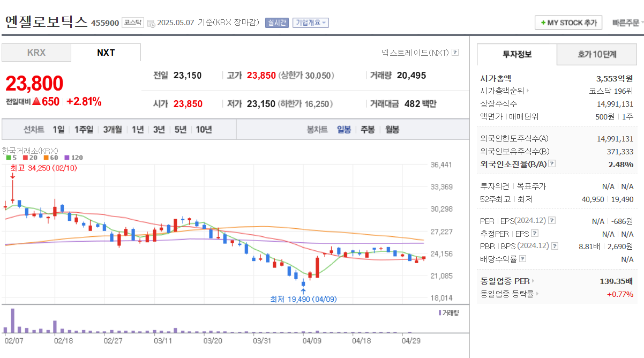Click the MY STOCK 추가 button

(568, 23)
